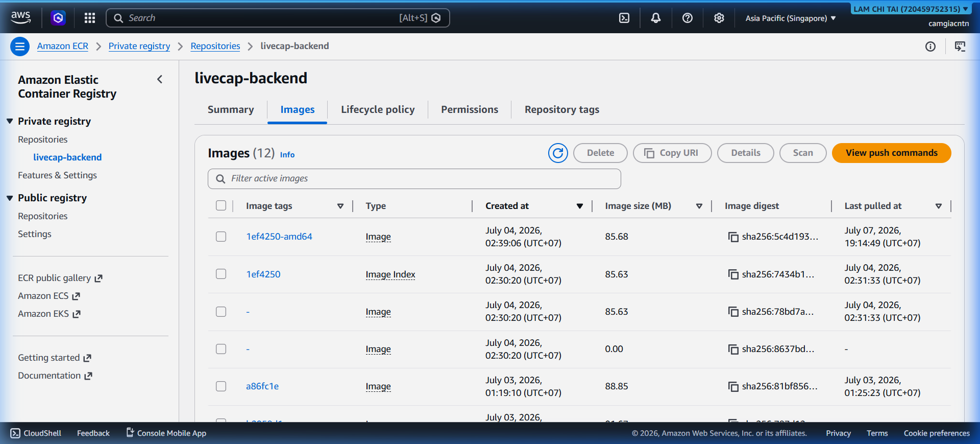Refresh the images list
The height and width of the screenshot is (444, 980).
click(558, 153)
